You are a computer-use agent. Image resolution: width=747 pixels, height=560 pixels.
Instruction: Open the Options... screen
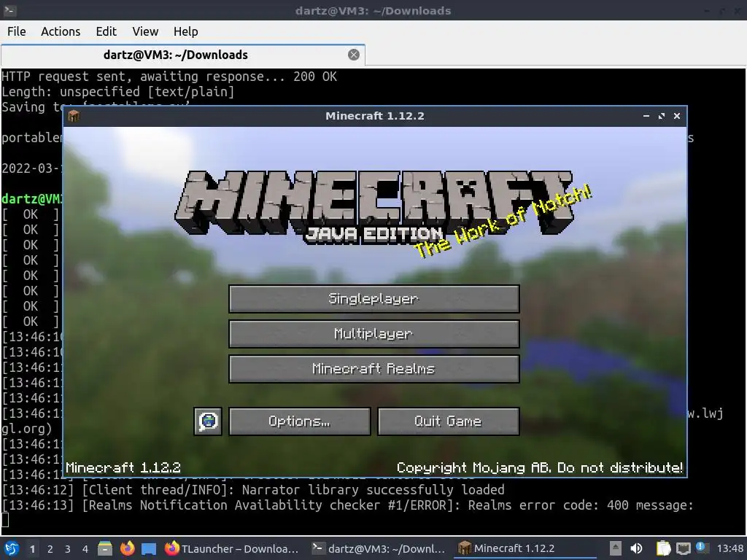point(299,421)
